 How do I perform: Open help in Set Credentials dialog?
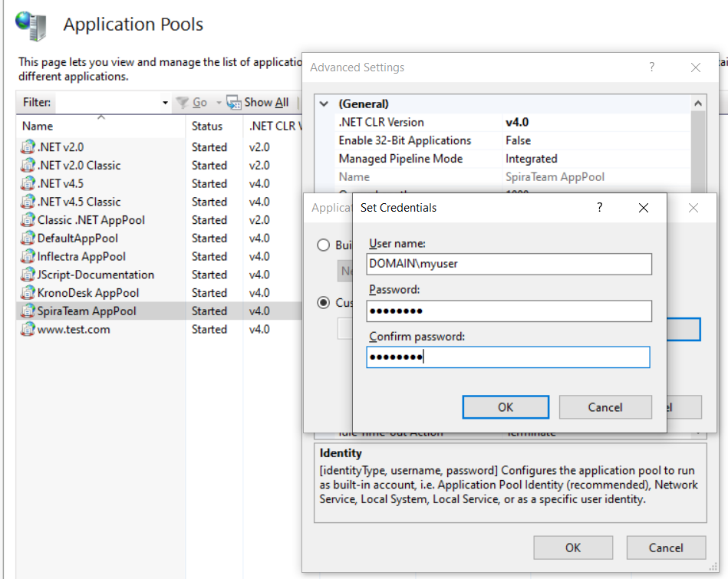pos(600,208)
